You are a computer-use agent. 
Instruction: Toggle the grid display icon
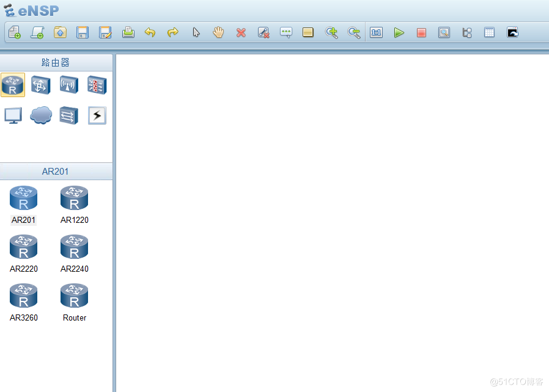coord(489,32)
